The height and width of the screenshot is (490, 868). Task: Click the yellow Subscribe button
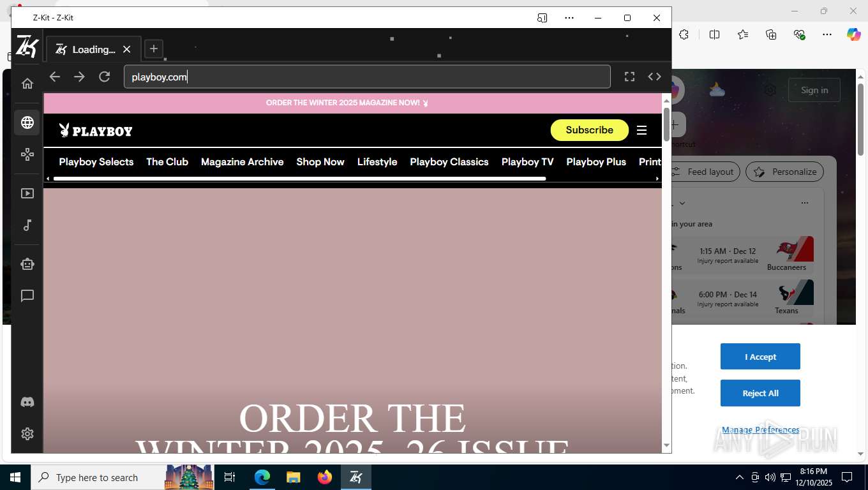[x=589, y=130]
